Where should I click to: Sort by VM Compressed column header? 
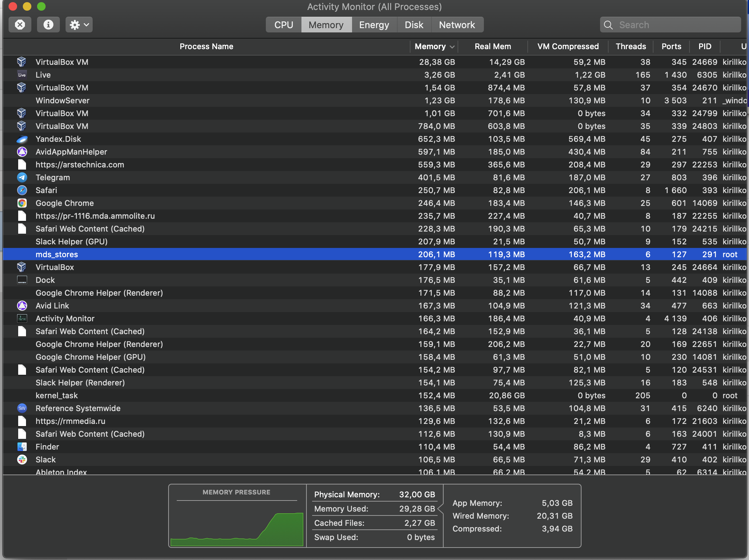tap(568, 46)
